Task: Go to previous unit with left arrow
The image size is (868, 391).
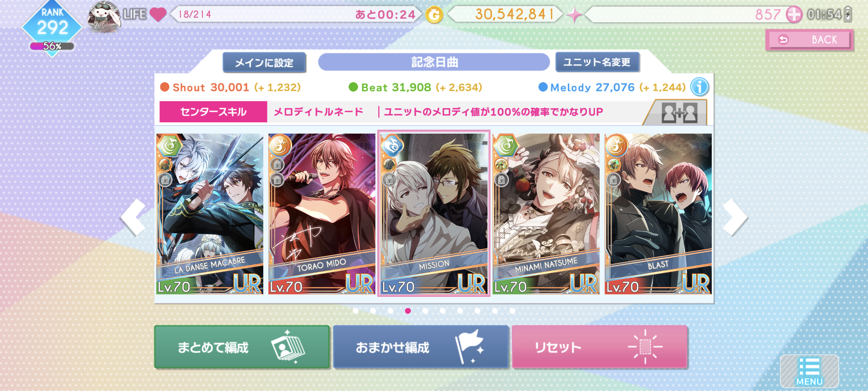Action: point(133,217)
